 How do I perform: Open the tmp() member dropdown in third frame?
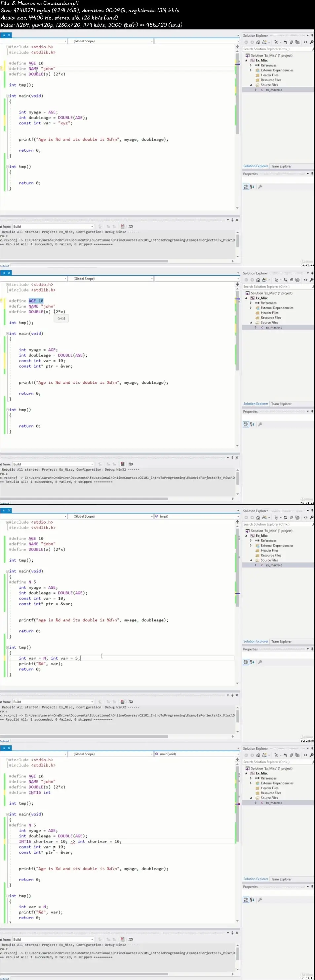[196, 516]
